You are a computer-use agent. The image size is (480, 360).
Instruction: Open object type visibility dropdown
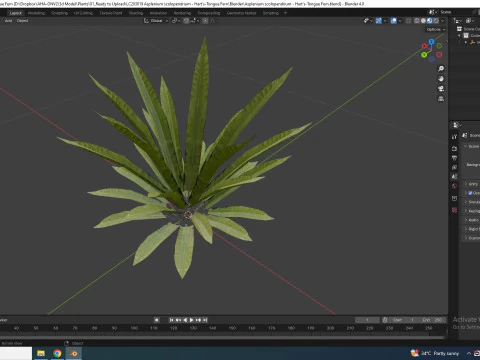click(x=368, y=21)
